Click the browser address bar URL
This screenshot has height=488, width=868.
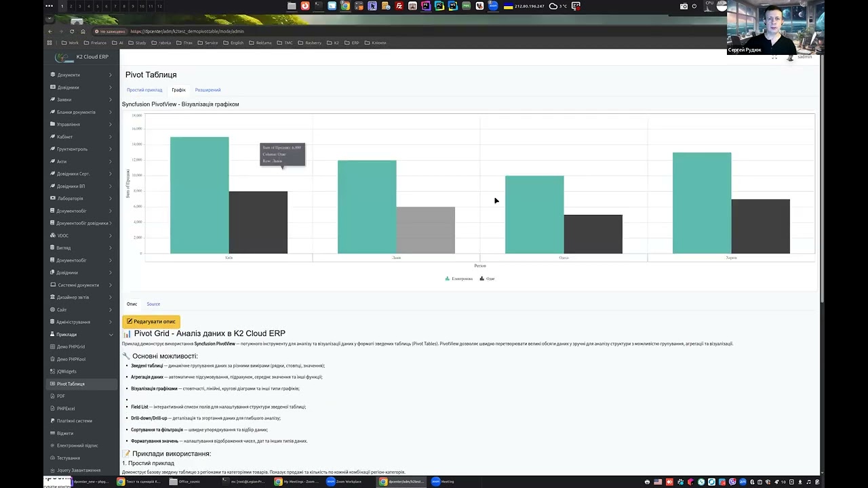[187, 31]
